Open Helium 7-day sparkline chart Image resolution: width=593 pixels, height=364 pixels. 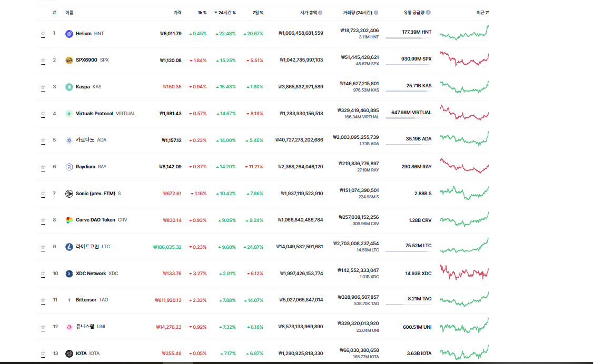[x=464, y=33]
